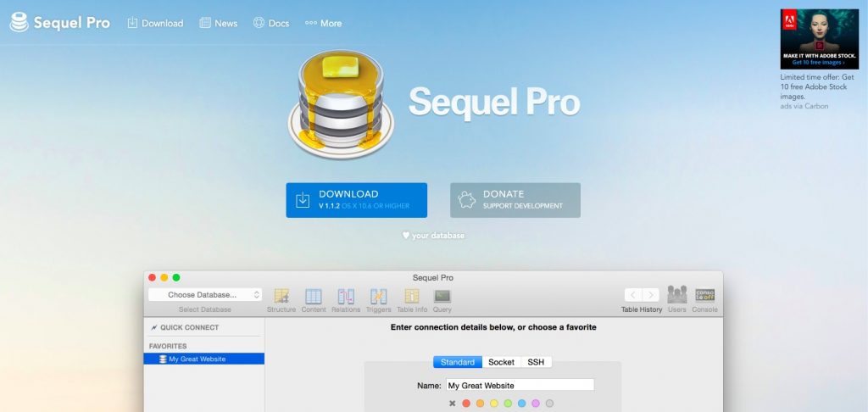Pick the gray connection color

pos(549,404)
